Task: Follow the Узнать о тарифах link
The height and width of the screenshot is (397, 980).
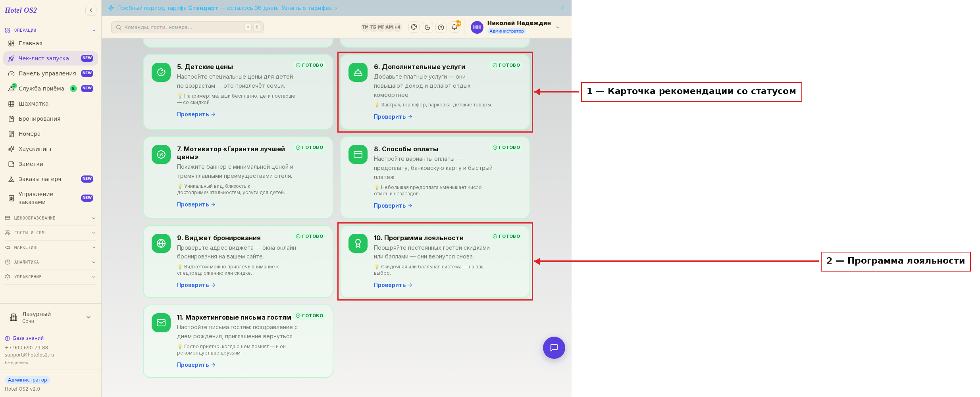Action: click(x=306, y=8)
